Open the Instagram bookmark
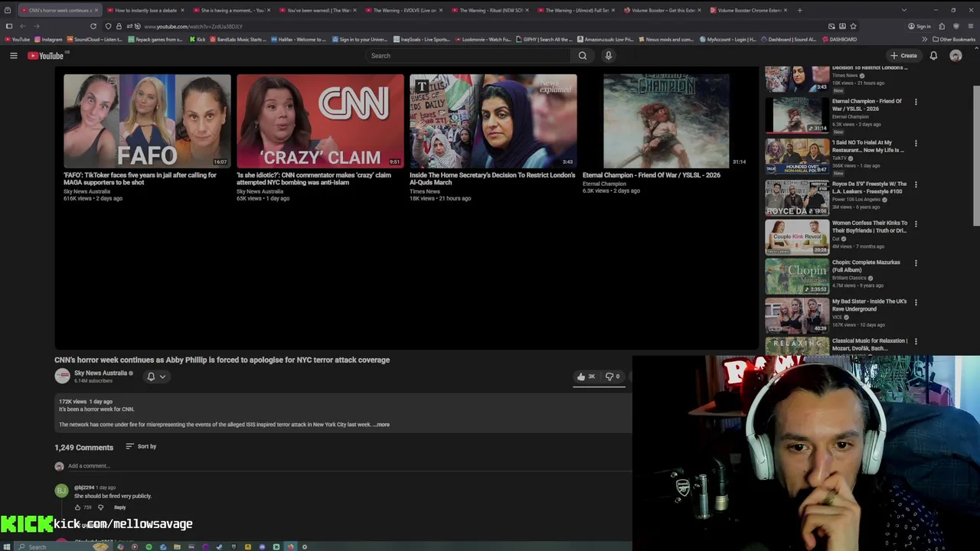 pos(48,39)
